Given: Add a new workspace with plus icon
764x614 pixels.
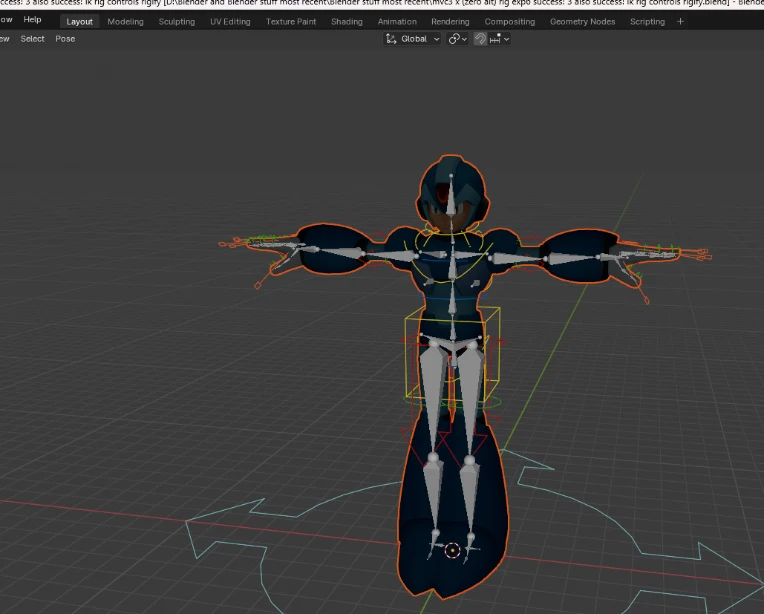Looking at the screenshot, I should (680, 21).
